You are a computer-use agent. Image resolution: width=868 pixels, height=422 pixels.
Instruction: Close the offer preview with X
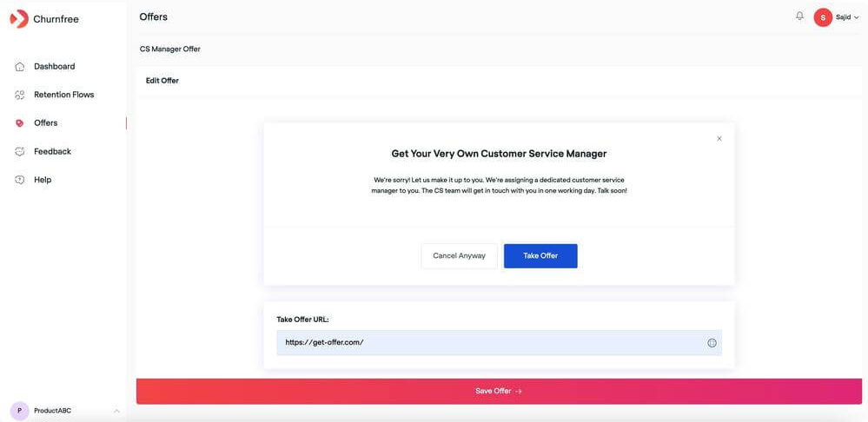point(719,139)
